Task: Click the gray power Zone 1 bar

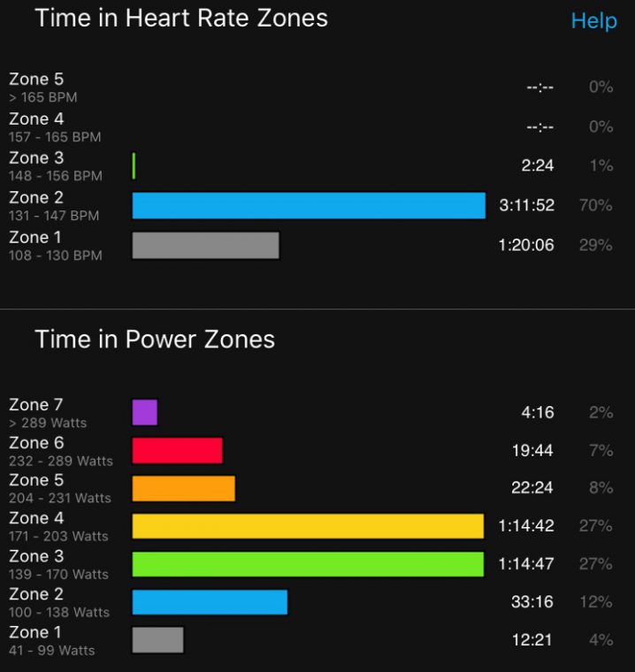Action: [157, 639]
